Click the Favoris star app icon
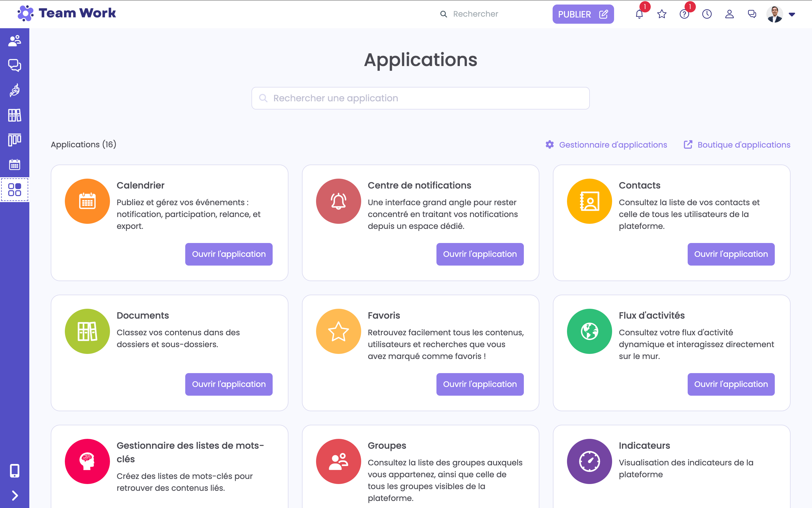812x508 pixels. click(338, 331)
